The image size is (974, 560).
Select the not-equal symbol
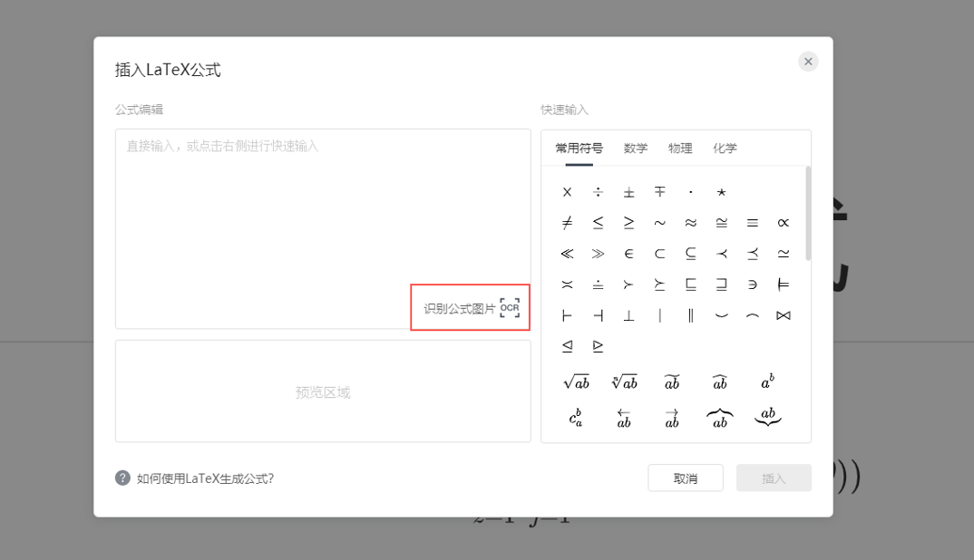pos(567,222)
